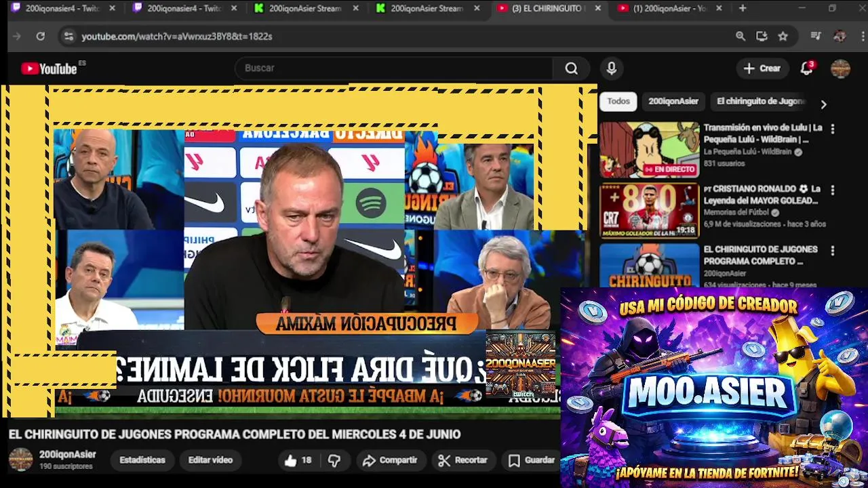
Task: Open the CRISTIANO RONALDO La Leyenda video title
Action: tap(762, 195)
